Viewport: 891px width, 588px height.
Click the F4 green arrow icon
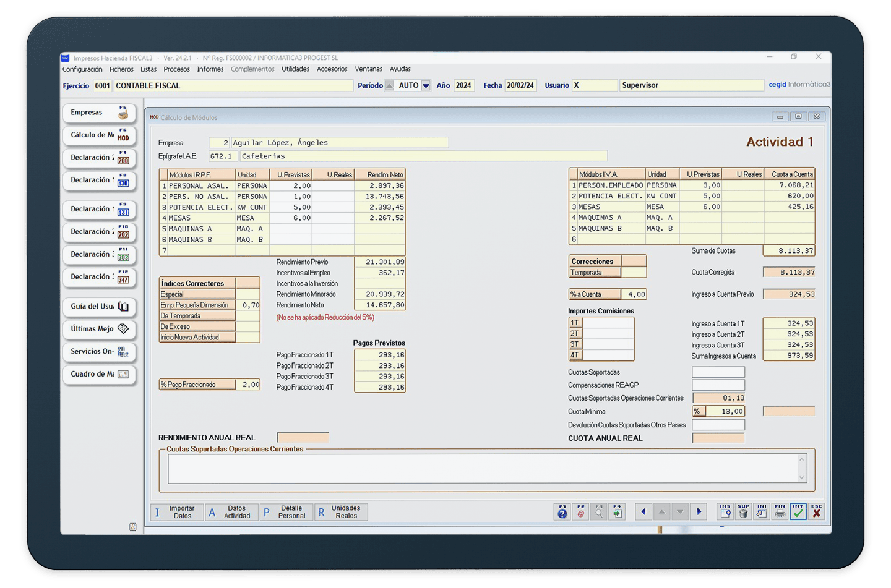pyautogui.click(x=617, y=511)
